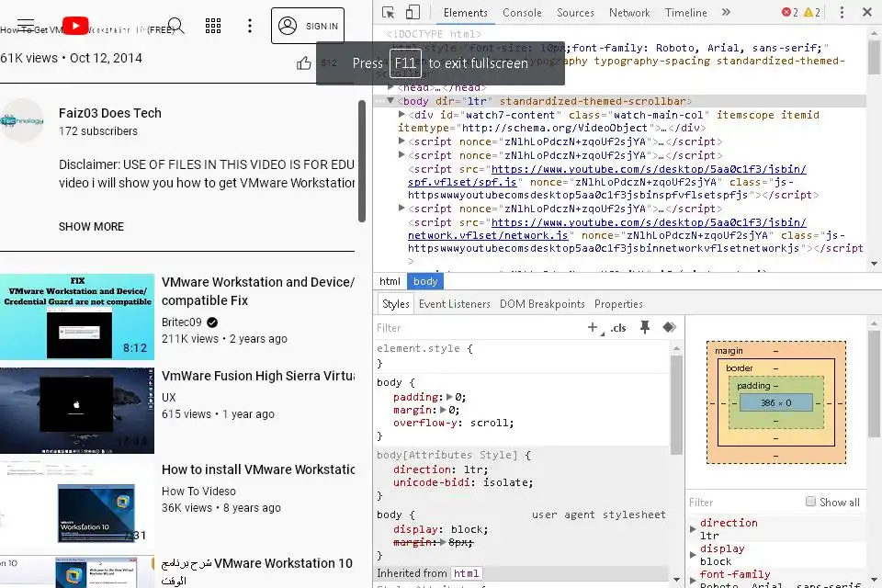Expand the script node below spf.js
The width and height of the screenshot is (882, 588).
(401, 209)
